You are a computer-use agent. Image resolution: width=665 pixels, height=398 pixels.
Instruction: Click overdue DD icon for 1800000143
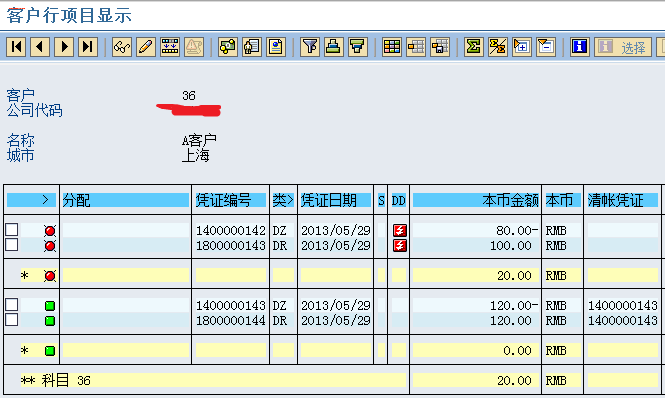click(399, 245)
